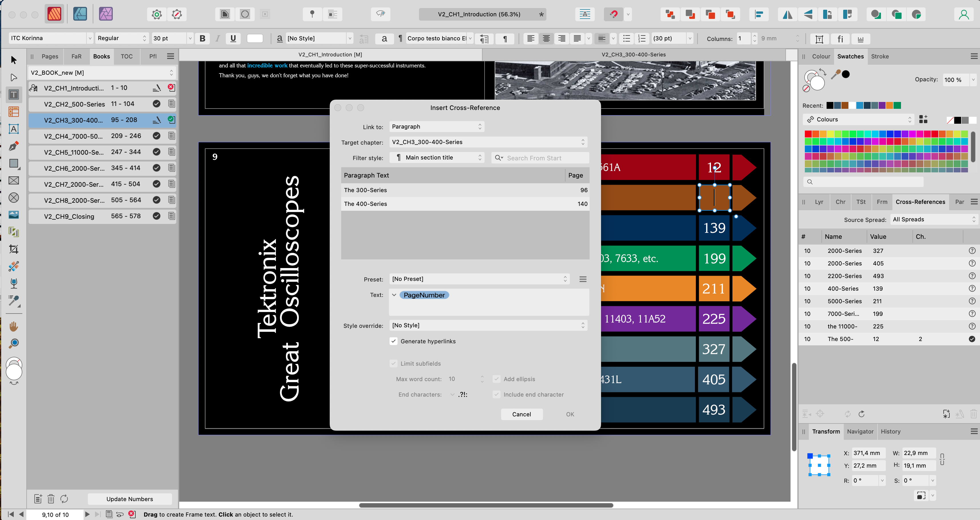The image size is (980, 520).
Task: Switch to Photo persona icon
Action: [x=106, y=14]
